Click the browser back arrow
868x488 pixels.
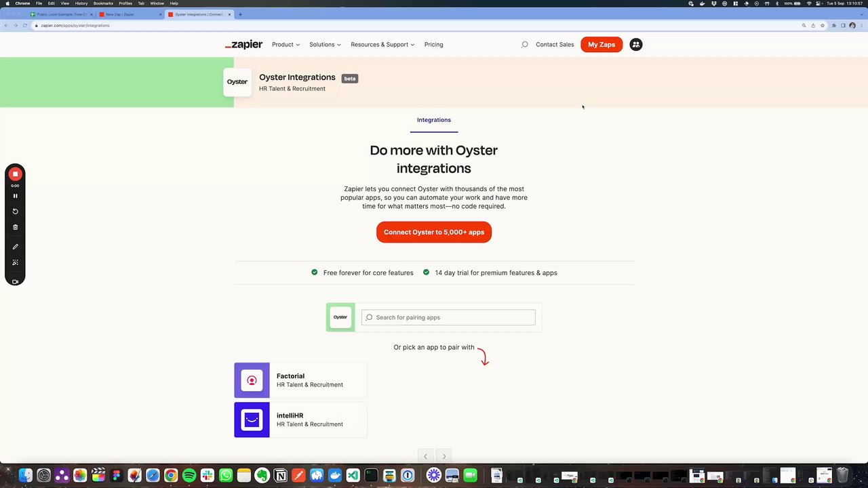pyautogui.click(x=6, y=26)
